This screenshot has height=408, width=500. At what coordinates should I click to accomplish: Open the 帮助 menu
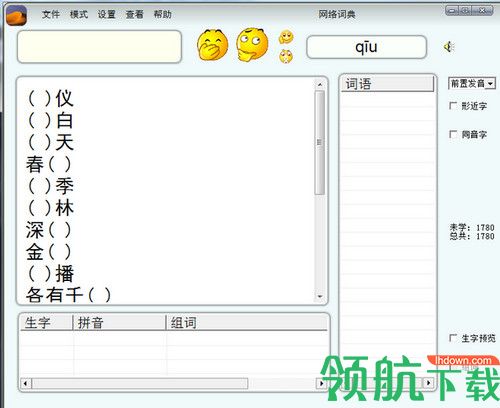tap(163, 14)
